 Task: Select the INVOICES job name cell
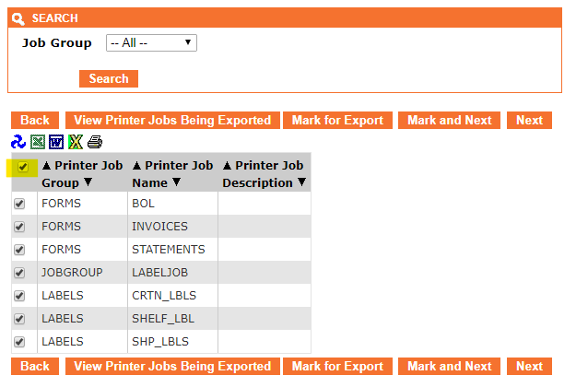172,227
